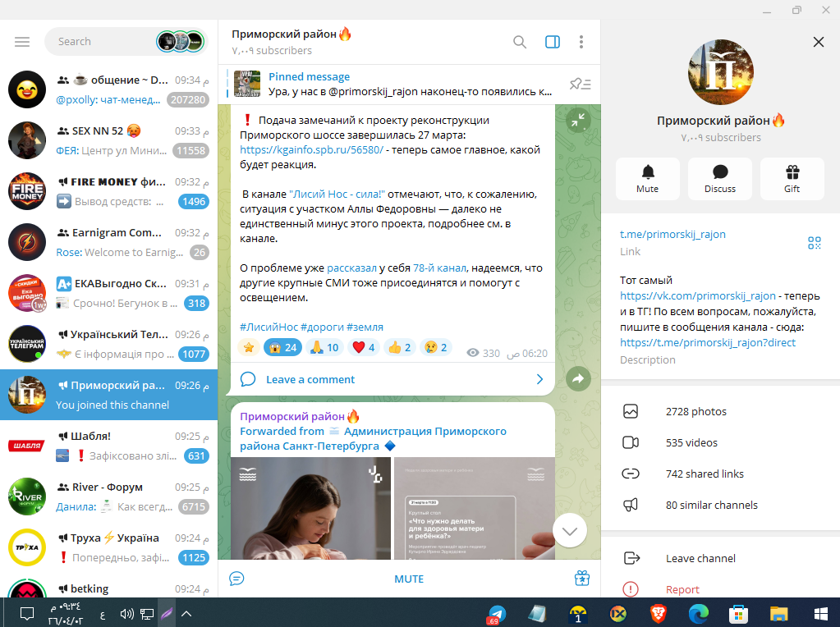Expand comments with the right chevron arrow
The width and height of the screenshot is (840, 627).
[x=539, y=379]
